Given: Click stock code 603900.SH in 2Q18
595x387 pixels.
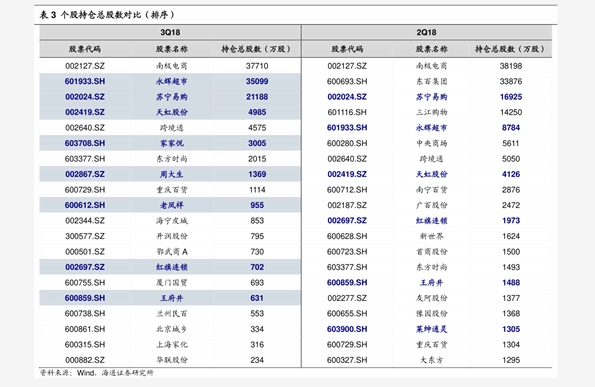Looking at the screenshot, I should (347, 329).
